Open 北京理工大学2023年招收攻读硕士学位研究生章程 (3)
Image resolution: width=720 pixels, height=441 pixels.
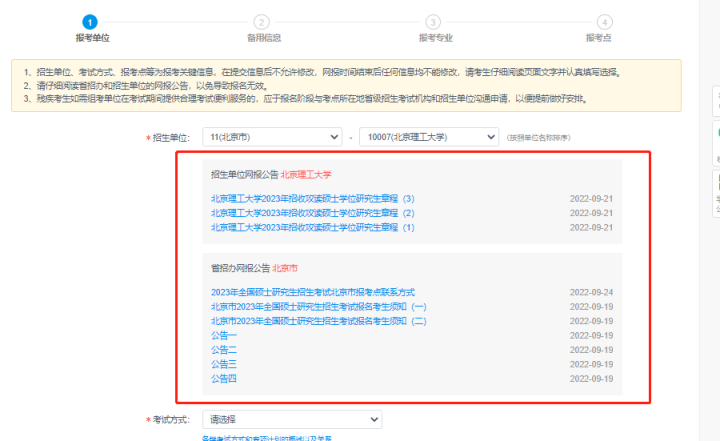pos(313,198)
